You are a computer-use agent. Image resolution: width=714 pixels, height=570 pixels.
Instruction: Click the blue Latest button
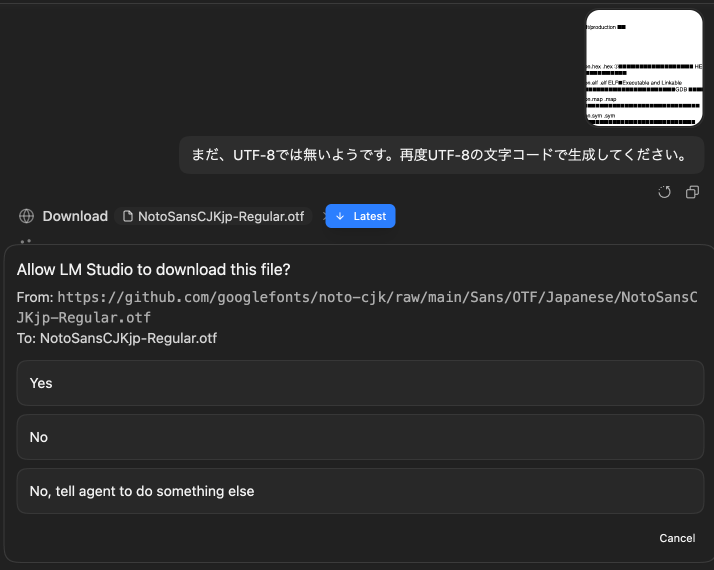[360, 216]
